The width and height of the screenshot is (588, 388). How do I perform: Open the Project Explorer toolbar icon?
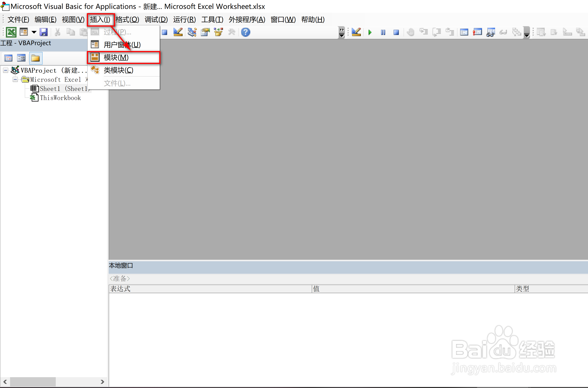coord(192,32)
